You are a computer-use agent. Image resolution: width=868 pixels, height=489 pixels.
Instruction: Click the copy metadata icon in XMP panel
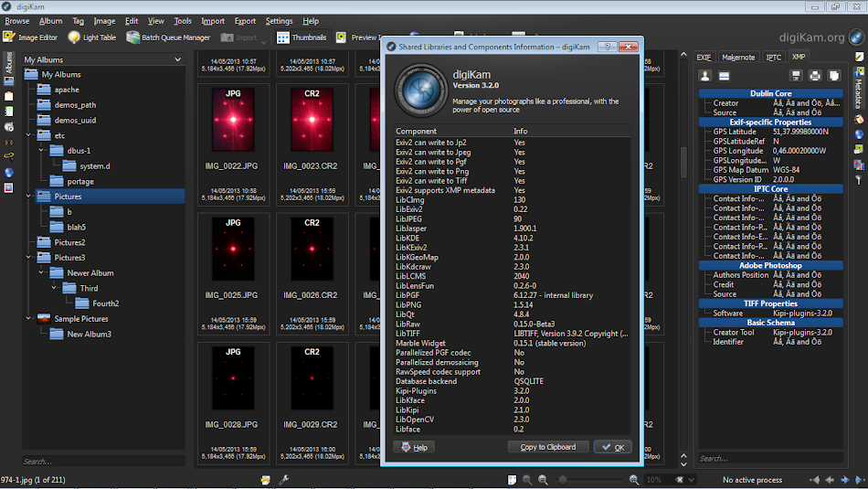pos(833,76)
